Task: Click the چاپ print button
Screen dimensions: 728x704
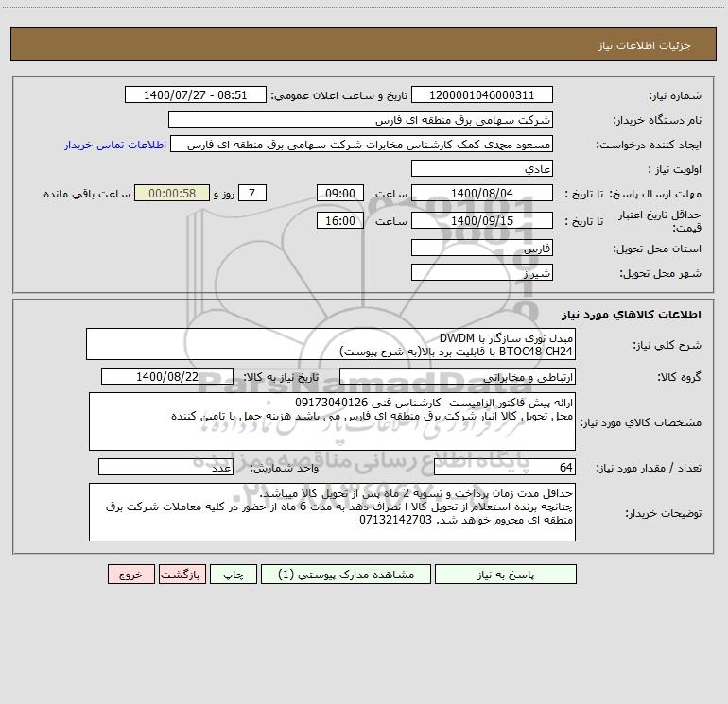Action: click(234, 574)
